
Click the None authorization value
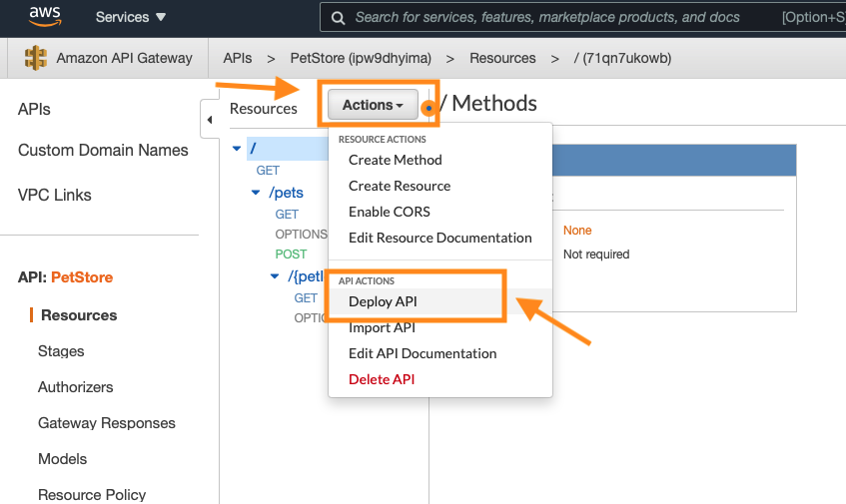pyautogui.click(x=577, y=231)
